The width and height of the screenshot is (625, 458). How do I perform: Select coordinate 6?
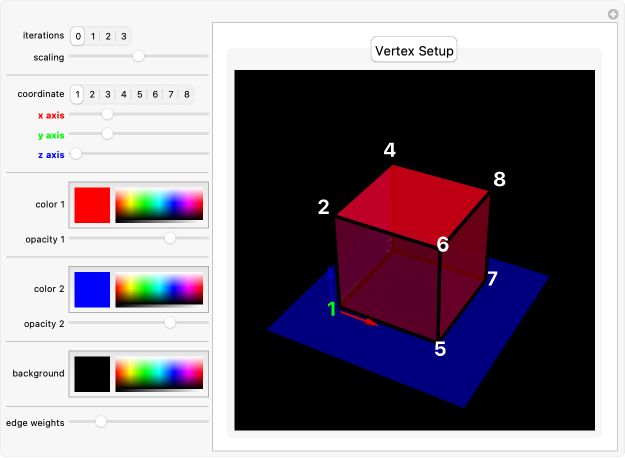point(155,94)
